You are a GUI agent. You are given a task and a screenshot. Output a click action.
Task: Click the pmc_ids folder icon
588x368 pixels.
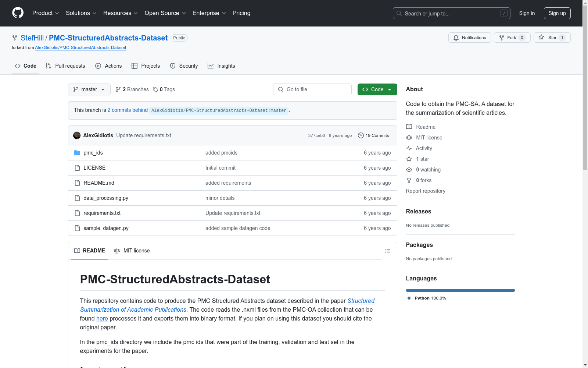pyautogui.click(x=77, y=153)
